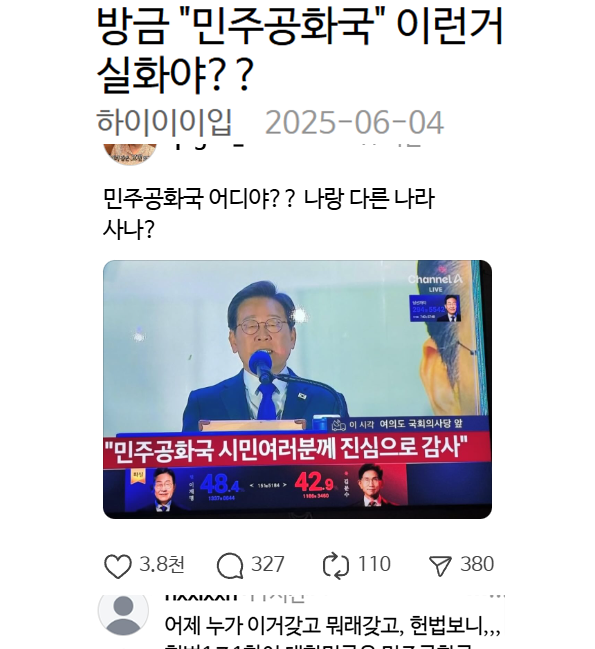This screenshot has width=595, height=649.
Task: Open the gray default commenter avatar
Action: (x=123, y=614)
